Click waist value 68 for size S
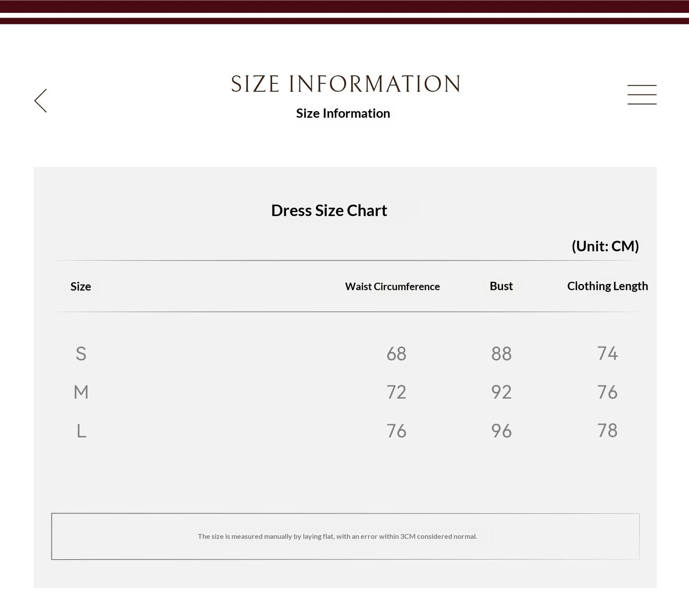The image size is (689, 616). pos(396,354)
